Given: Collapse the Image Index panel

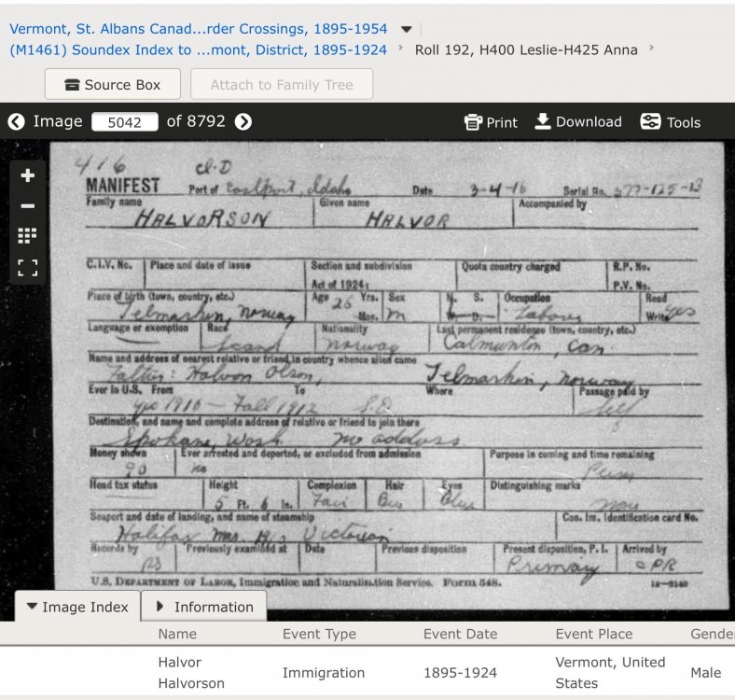Looking at the screenshot, I should click(x=77, y=607).
